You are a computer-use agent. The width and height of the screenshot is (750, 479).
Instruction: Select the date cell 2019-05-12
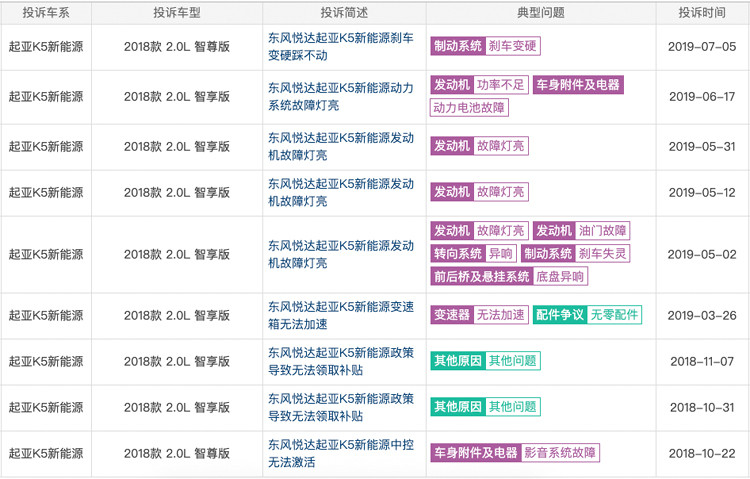coord(702,192)
